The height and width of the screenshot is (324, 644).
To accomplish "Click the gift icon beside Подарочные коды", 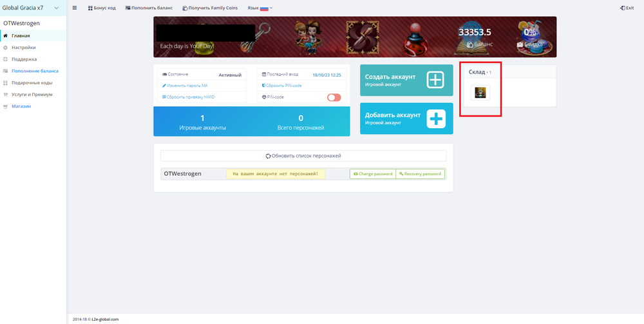I will (6, 83).
